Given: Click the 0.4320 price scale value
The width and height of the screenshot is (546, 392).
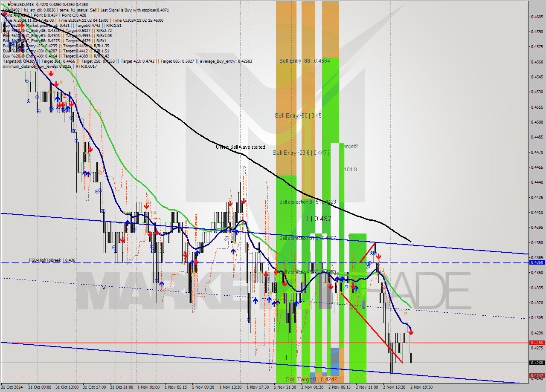Looking at the screenshot, I should [537, 303].
